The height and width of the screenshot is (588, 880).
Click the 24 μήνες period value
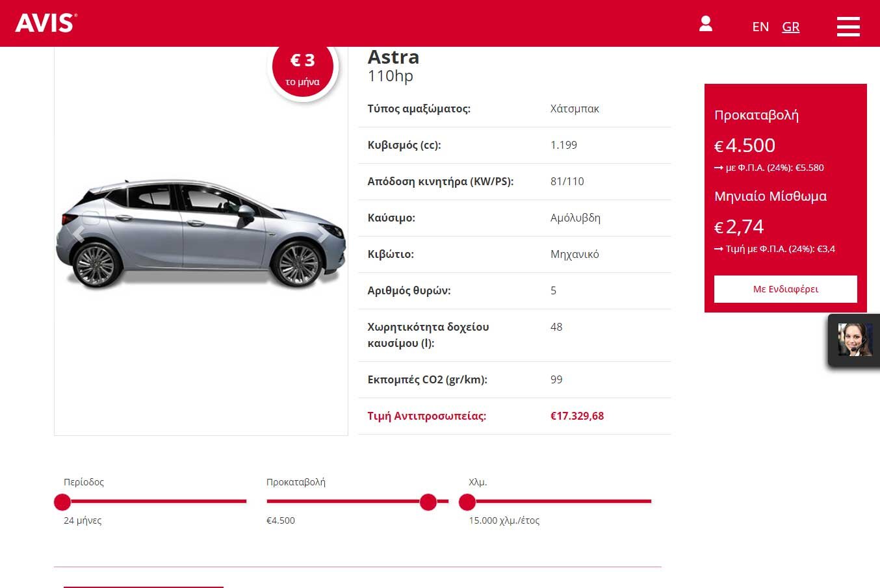tap(83, 520)
